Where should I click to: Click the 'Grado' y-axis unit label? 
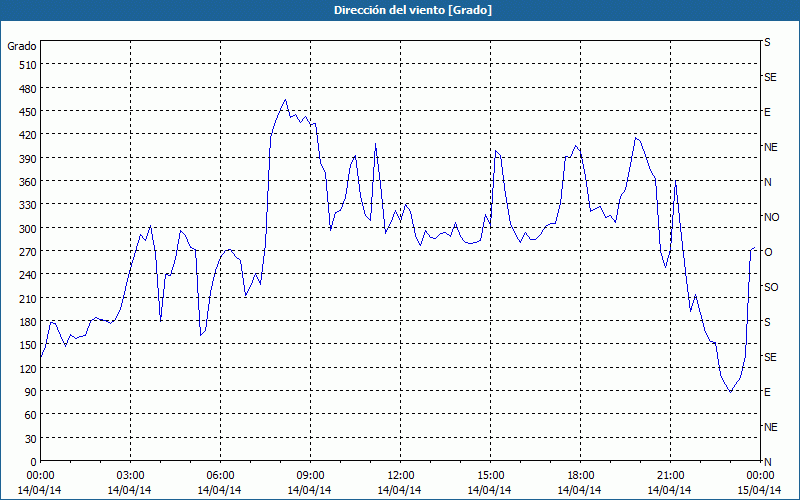tap(22, 46)
